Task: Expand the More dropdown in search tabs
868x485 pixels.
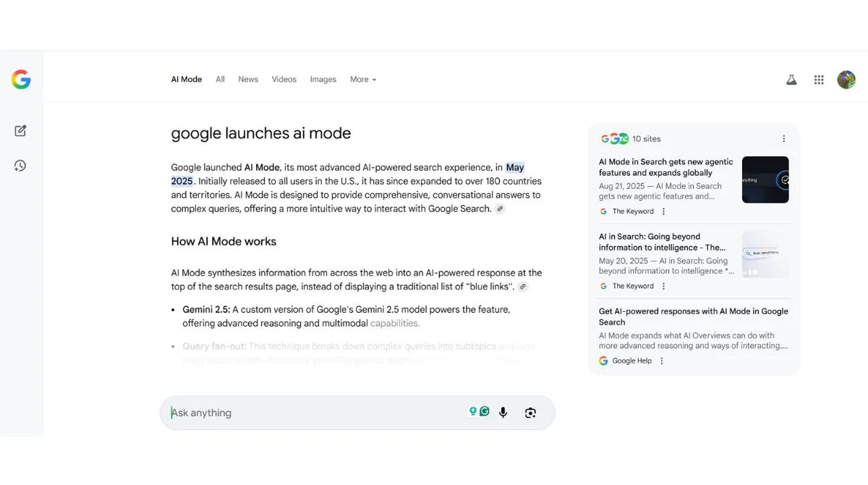Action: (363, 80)
